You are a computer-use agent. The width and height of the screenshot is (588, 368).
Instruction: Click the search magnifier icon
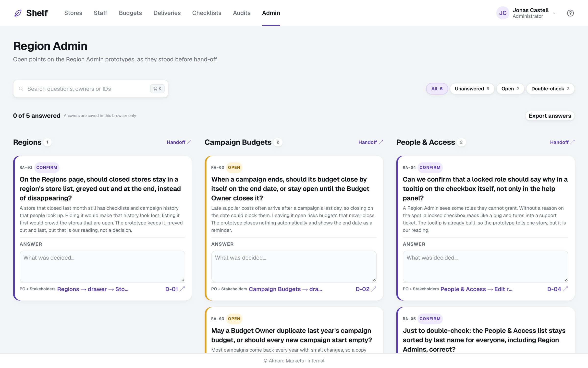tap(21, 89)
